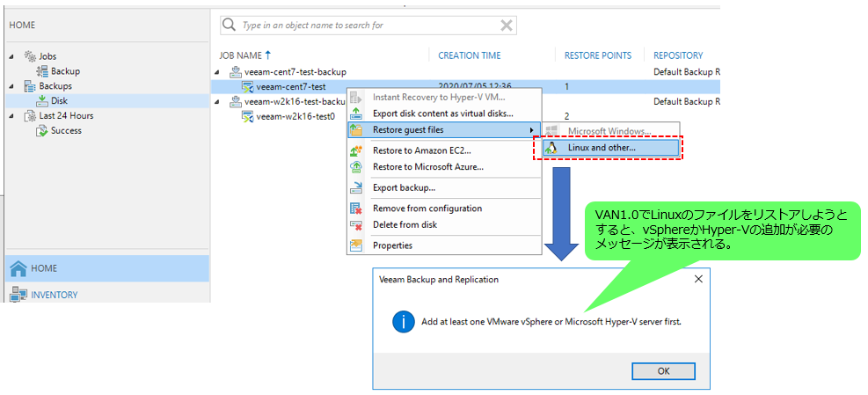The image size is (868, 395).
Task: Click the Restore to Amazon EC2 icon
Action: click(356, 150)
